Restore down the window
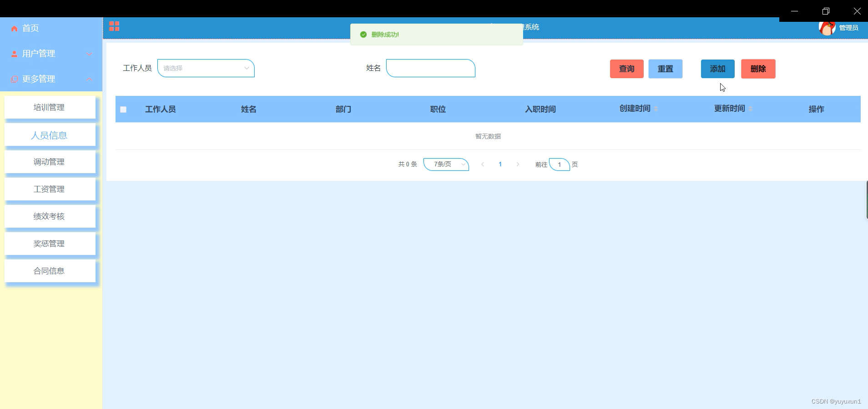The image size is (868, 409). [x=826, y=11]
